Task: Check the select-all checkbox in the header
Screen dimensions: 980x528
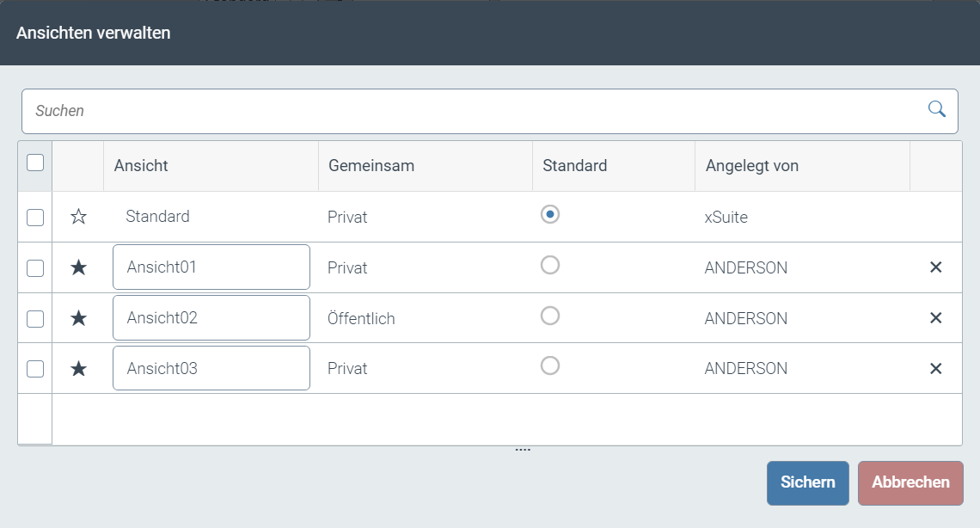Action: (x=34, y=162)
